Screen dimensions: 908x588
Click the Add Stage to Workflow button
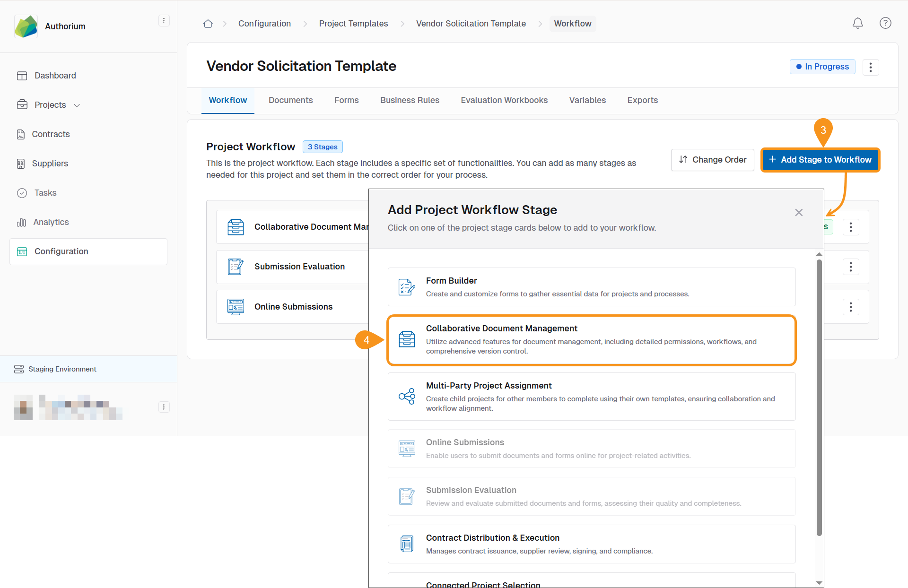(x=820, y=160)
